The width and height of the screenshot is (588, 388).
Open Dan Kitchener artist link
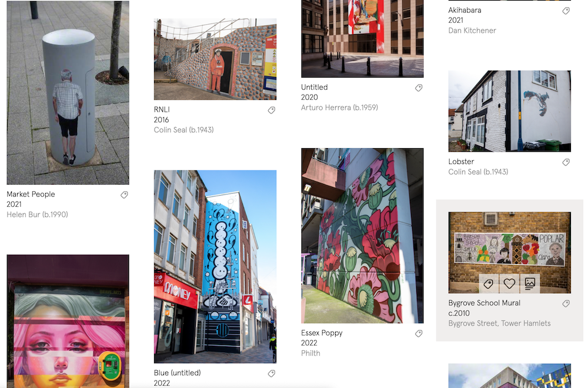pos(472,31)
